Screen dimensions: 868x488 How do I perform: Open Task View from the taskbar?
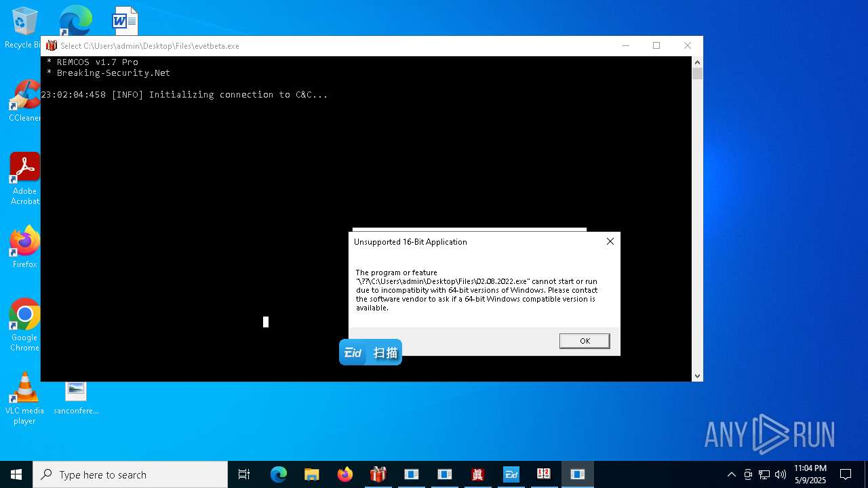coord(244,474)
